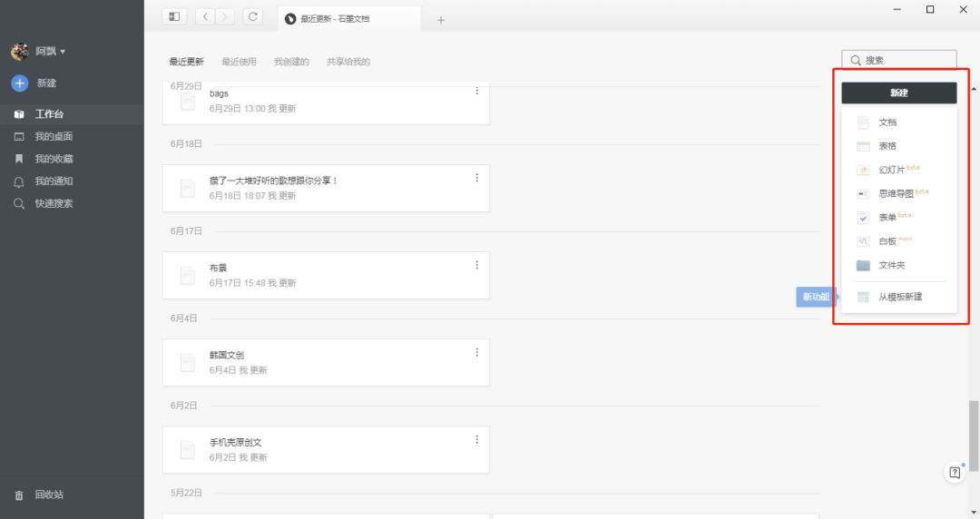The height and width of the screenshot is (519, 980).
Task: Switch to the 最近使用 tab
Action: [x=239, y=62]
